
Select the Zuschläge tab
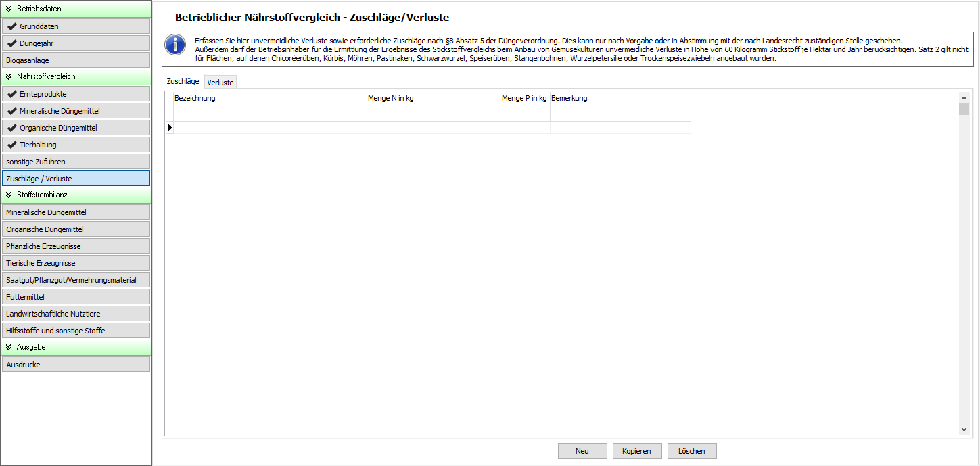pos(183,81)
